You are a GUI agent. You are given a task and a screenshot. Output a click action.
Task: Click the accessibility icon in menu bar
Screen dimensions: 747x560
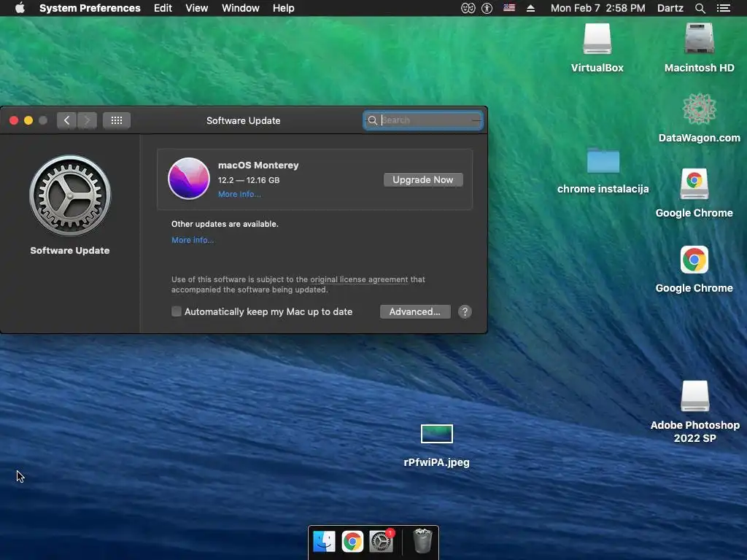tap(487, 8)
